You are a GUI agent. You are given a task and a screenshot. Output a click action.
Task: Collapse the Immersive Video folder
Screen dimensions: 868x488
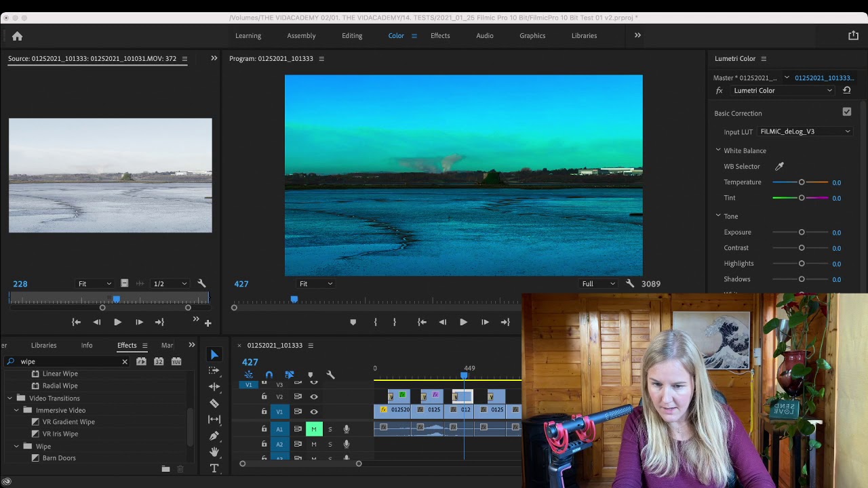pyautogui.click(x=17, y=410)
